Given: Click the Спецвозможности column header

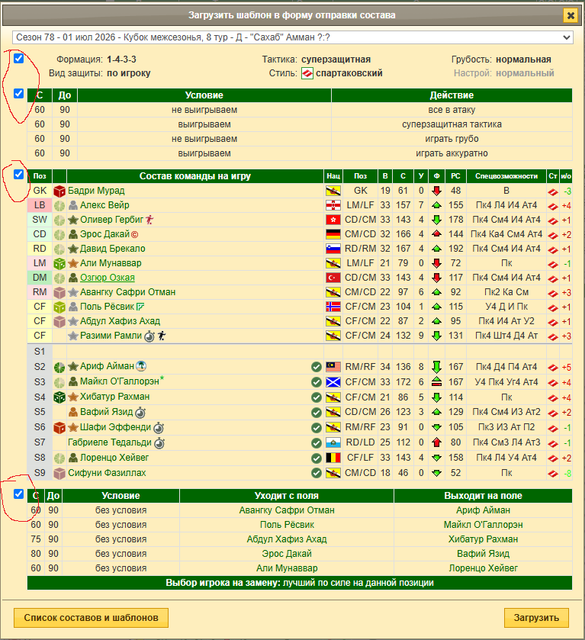Looking at the screenshot, I should click(x=506, y=176).
